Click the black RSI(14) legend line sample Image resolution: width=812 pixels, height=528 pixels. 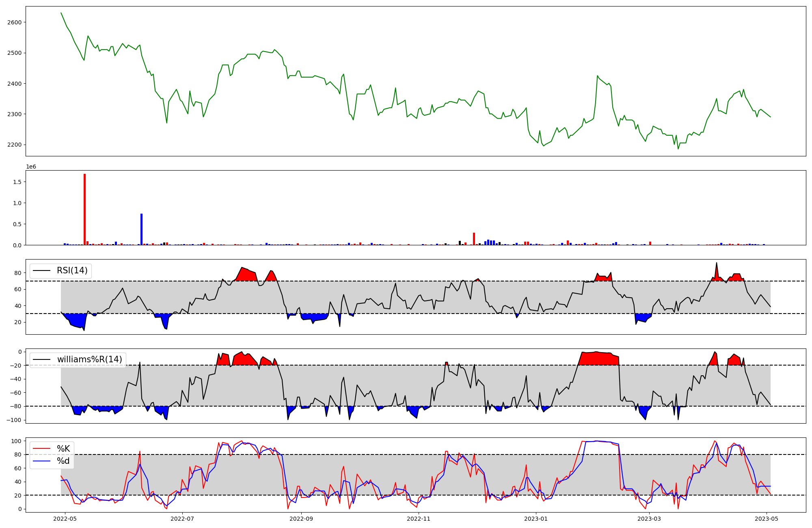pos(41,270)
